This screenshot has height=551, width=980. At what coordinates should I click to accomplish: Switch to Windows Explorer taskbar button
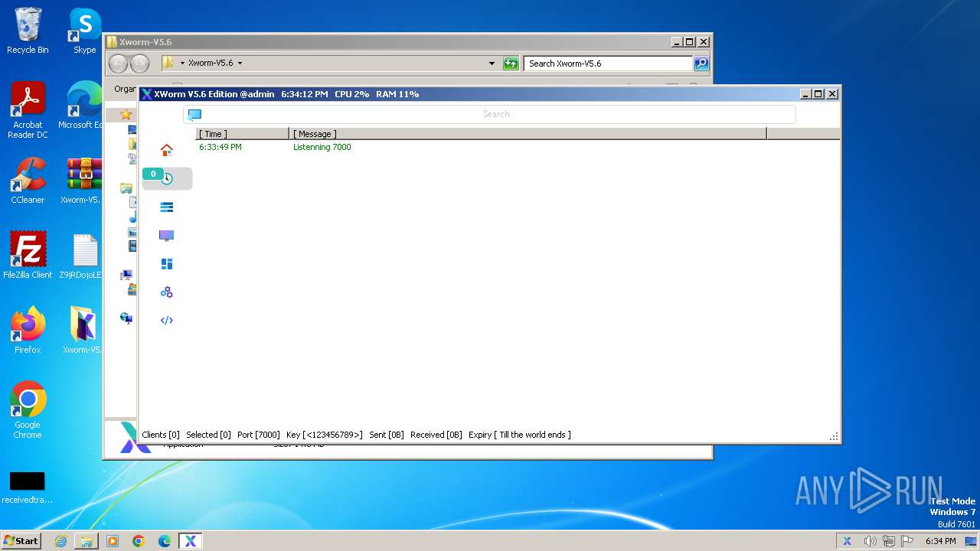[87, 541]
